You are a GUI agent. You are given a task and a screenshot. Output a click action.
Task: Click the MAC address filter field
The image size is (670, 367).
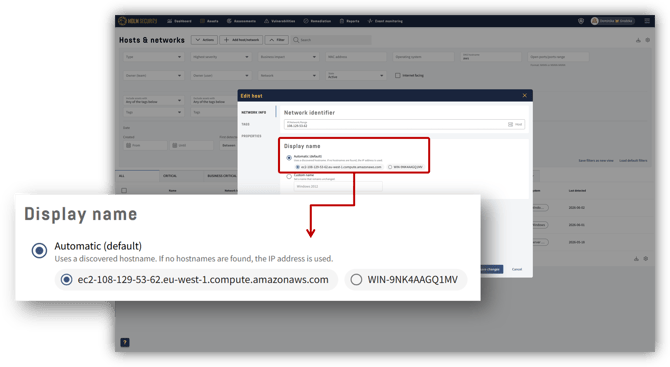click(x=356, y=57)
